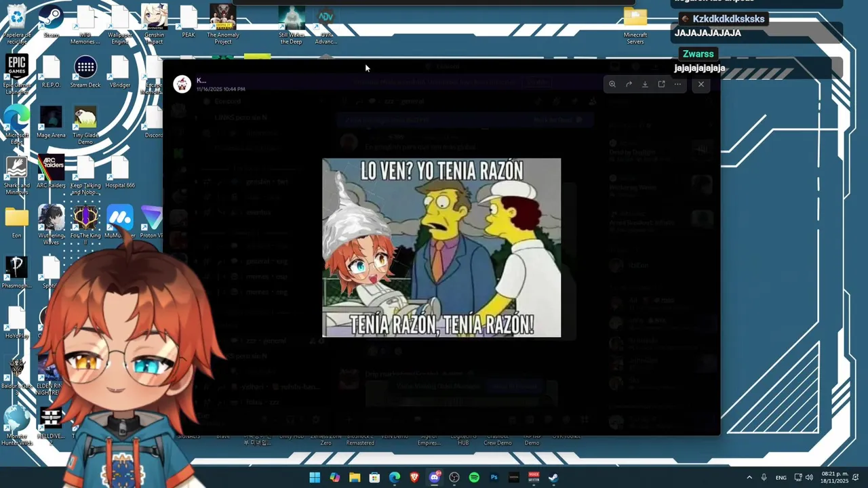Open VBridger desktop shortcut
The height and width of the screenshot is (488, 868).
coord(120,72)
